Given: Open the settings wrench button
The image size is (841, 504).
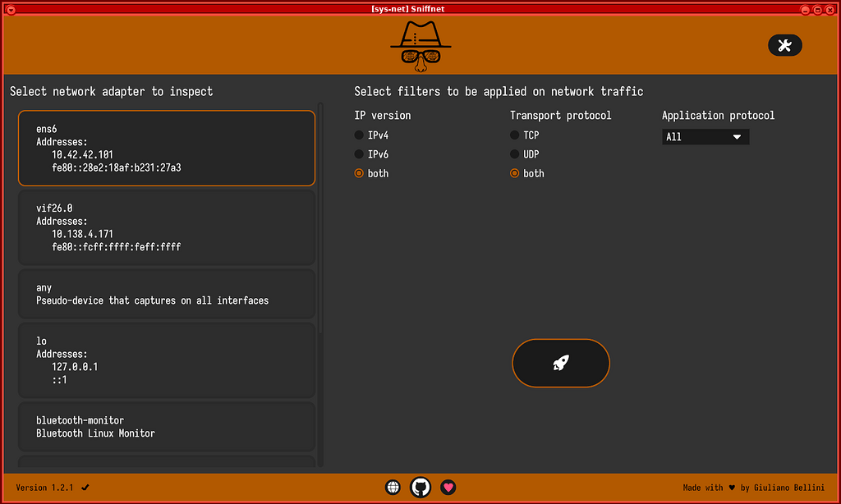Looking at the screenshot, I should click(784, 45).
